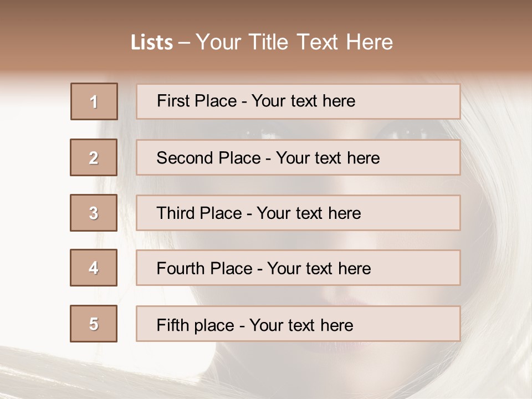Click the bold word Lists in title
The image size is (532, 399).
pos(152,43)
